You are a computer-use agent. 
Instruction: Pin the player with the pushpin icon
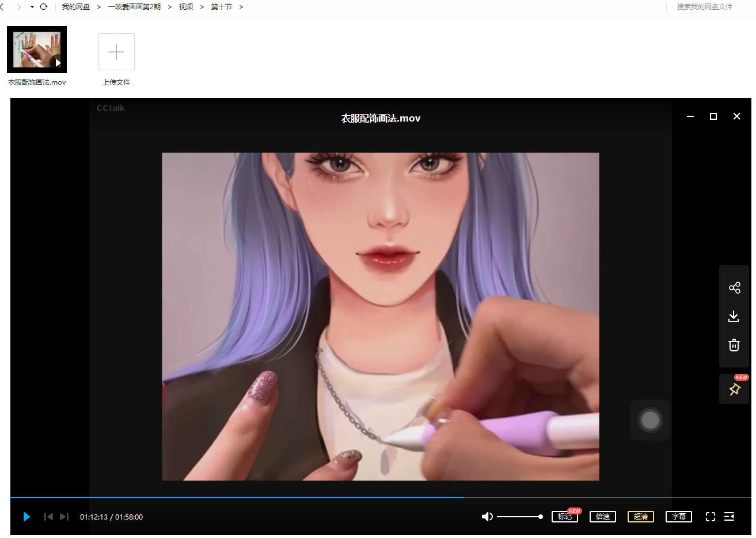(734, 389)
